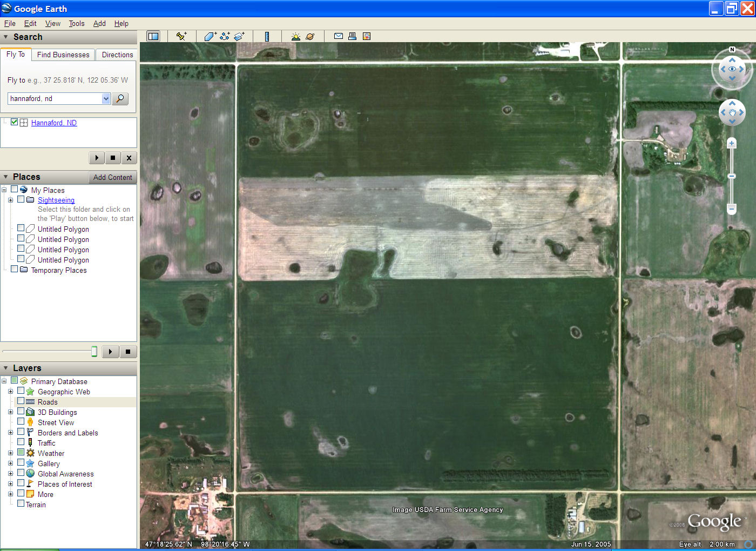Open the Email envelope toolbar icon
Image resolution: width=756 pixels, height=551 pixels.
pos(339,36)
